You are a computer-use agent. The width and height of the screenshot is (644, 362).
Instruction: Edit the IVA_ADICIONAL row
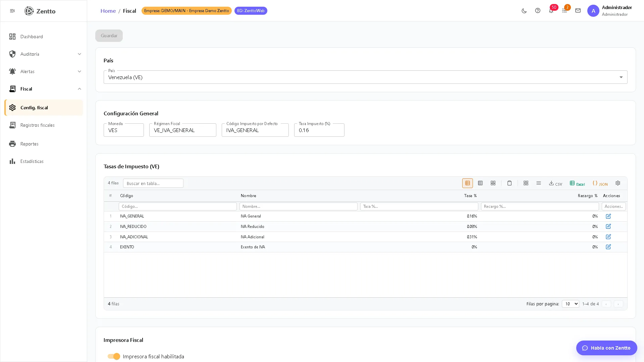608,237
